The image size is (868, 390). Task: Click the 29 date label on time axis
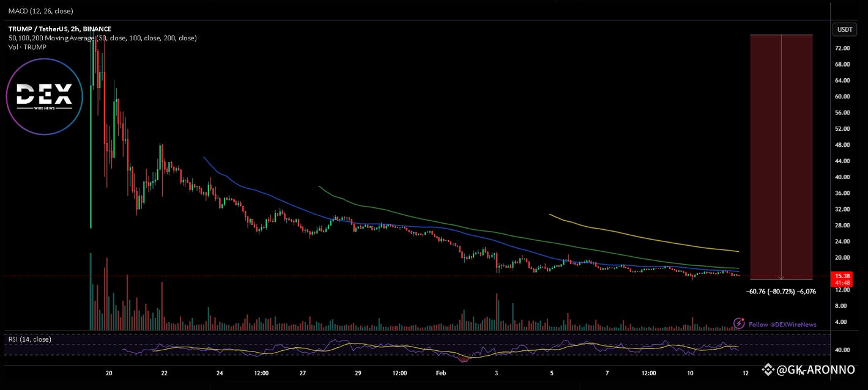tap(358, 372)
